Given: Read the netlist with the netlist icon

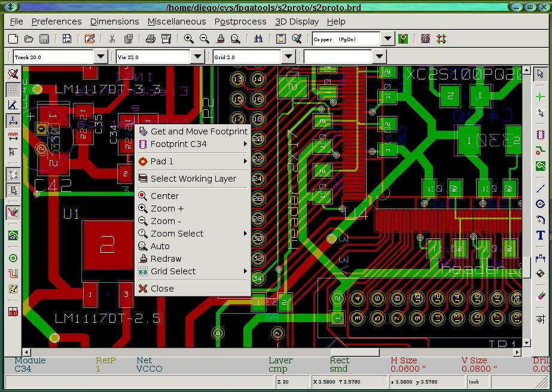Looking at the screenshot, I should point(281,39).
